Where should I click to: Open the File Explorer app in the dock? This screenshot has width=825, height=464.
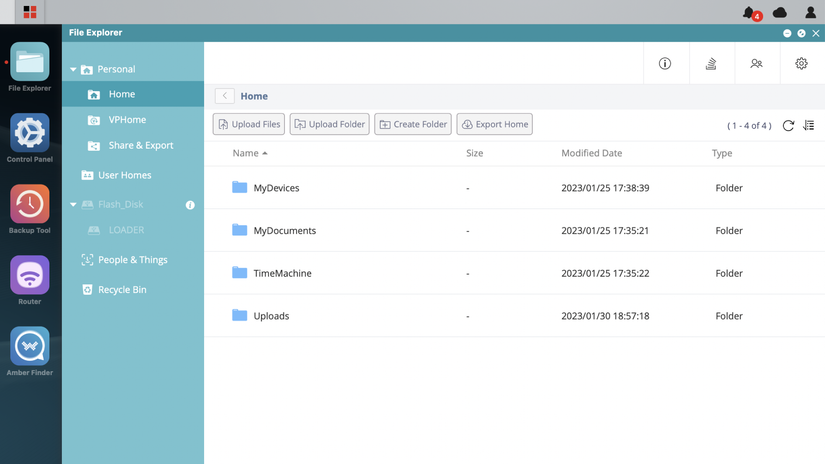coord(29,62)
